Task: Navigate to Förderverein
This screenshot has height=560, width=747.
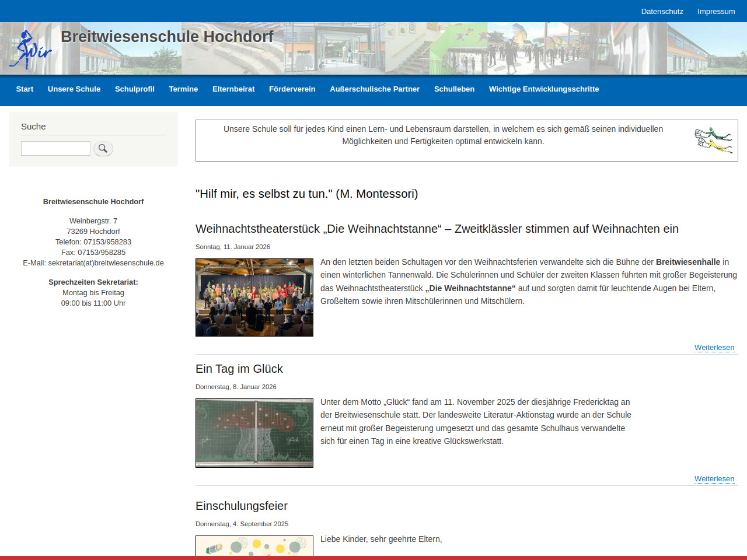Action: tap(292, 89)
